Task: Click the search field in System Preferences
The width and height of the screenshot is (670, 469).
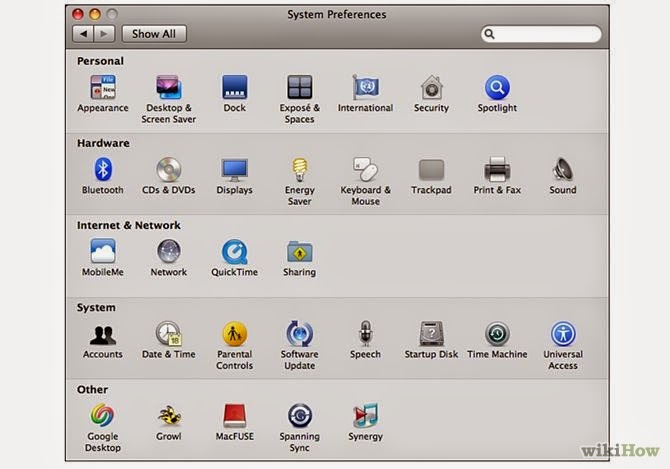Action: [x=541, y=34]
